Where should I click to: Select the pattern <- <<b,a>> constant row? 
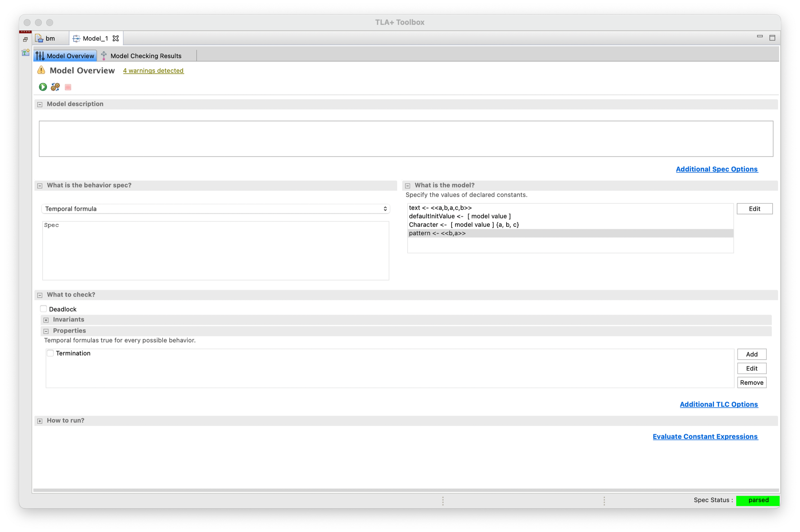(x=570, y=233)
